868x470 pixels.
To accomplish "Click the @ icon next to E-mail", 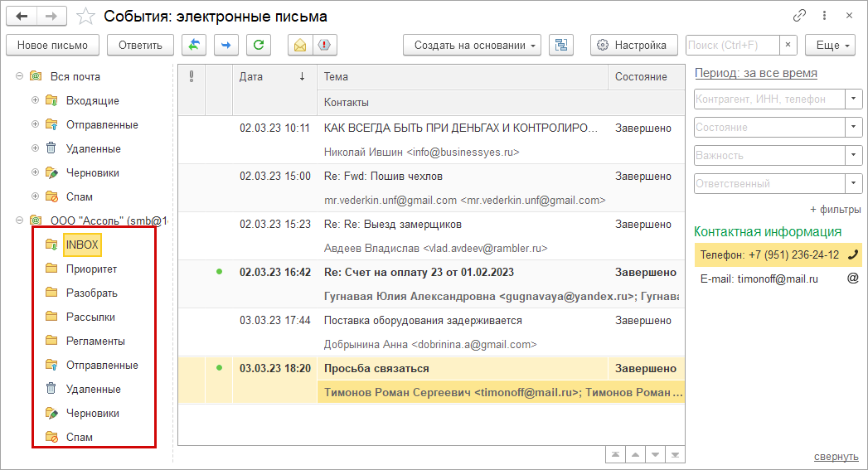I will click(852, 279).
